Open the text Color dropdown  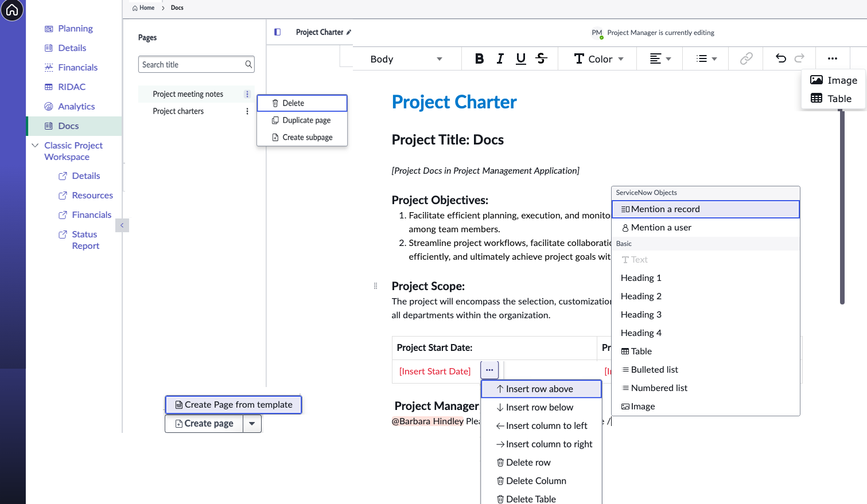pos(598,59)
